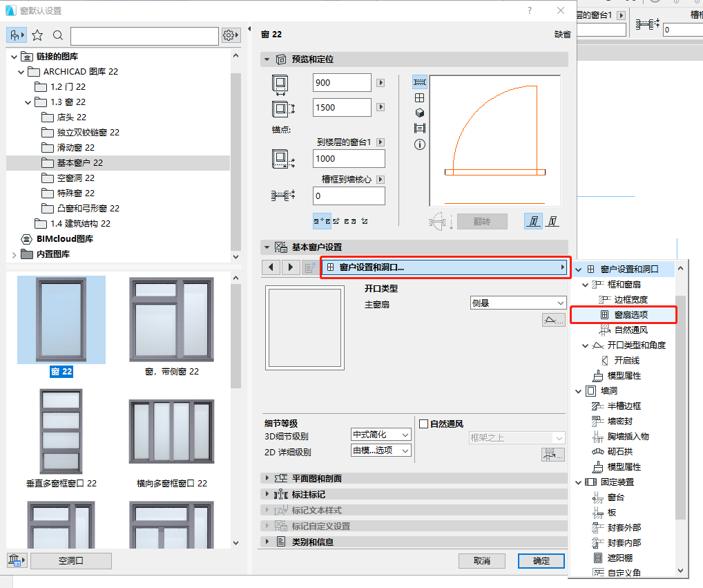
Task: Select the 窗，带侧窗 22 thumbnail
Action: tap(171, 319)
